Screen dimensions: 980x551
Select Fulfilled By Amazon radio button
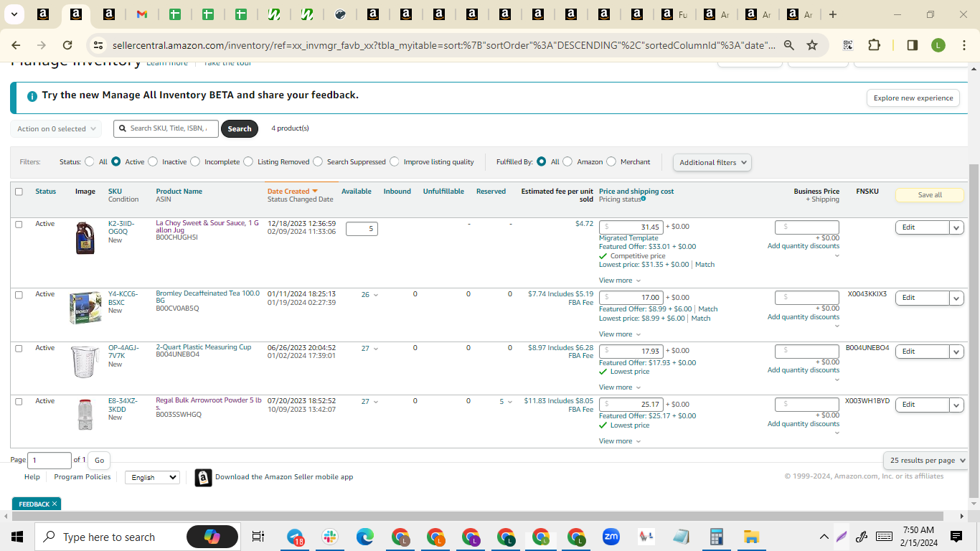[567, 161]
